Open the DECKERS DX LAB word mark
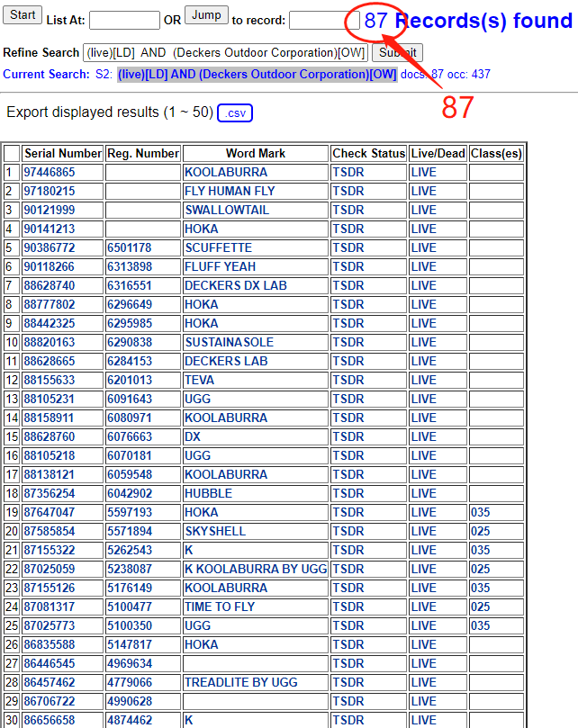 tap(236, 285)
